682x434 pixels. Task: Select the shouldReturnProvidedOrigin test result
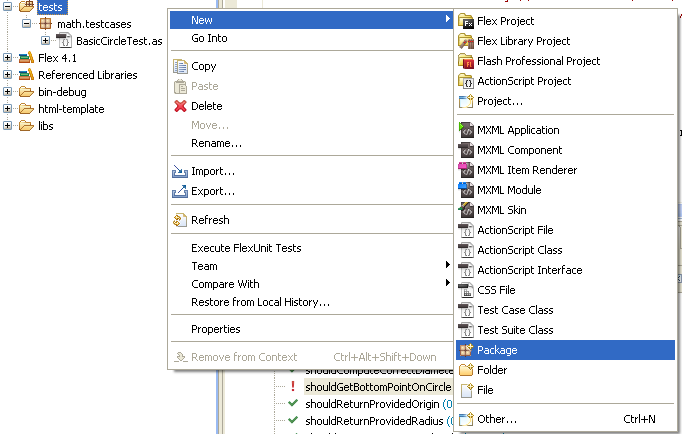(x=372, y=404)
